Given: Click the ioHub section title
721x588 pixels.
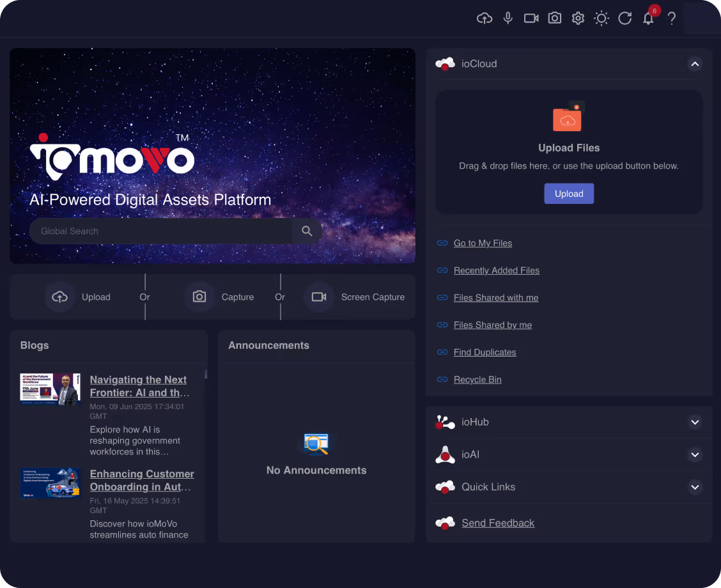Looking at the screenshot, I should pyautogui.click(x=475, y=422).
